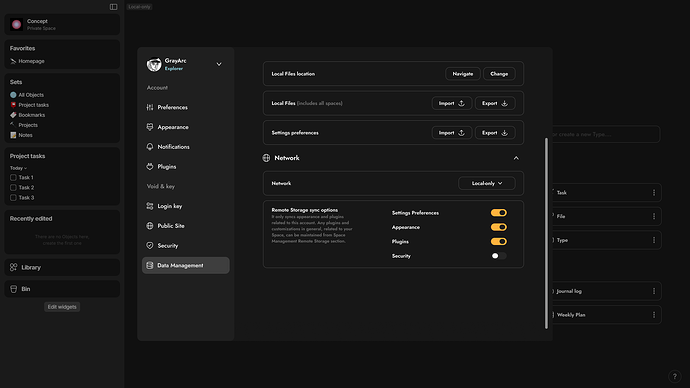
Task: Open the Local-only network dropdown
Action: pos(487,183)
